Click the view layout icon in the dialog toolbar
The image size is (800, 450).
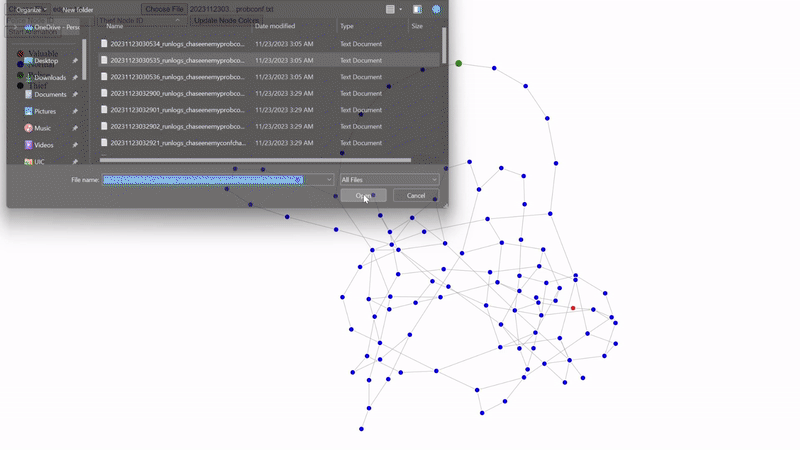point(390,9)
